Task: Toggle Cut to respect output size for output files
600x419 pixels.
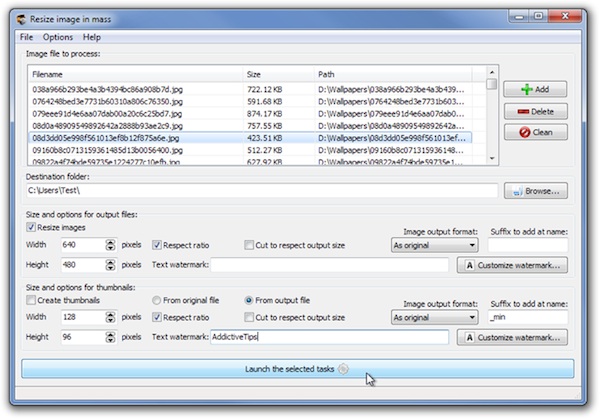Action: click(x=249, y=244)
